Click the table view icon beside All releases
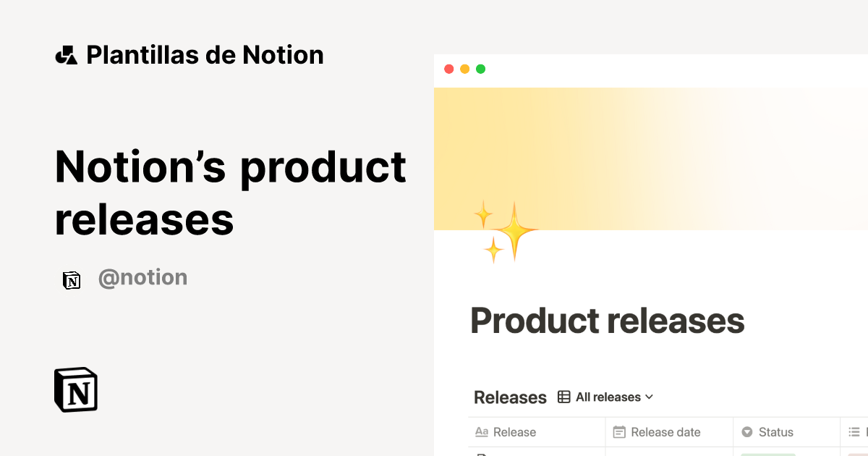Viewport: 868px width, 456px height. (563, 397)
